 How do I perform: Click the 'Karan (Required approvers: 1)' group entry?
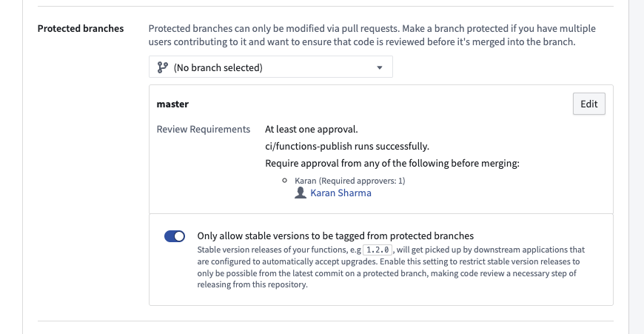350,181
